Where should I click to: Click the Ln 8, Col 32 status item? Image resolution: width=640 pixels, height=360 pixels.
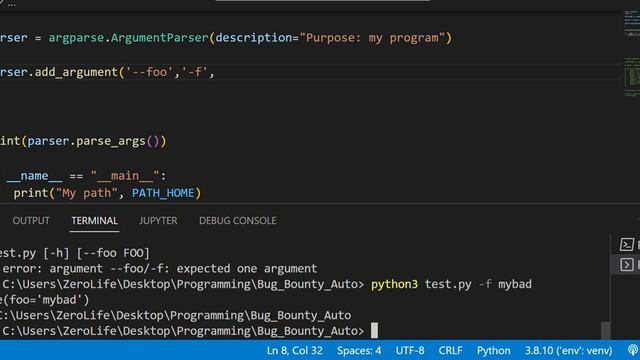coord(295,351)
